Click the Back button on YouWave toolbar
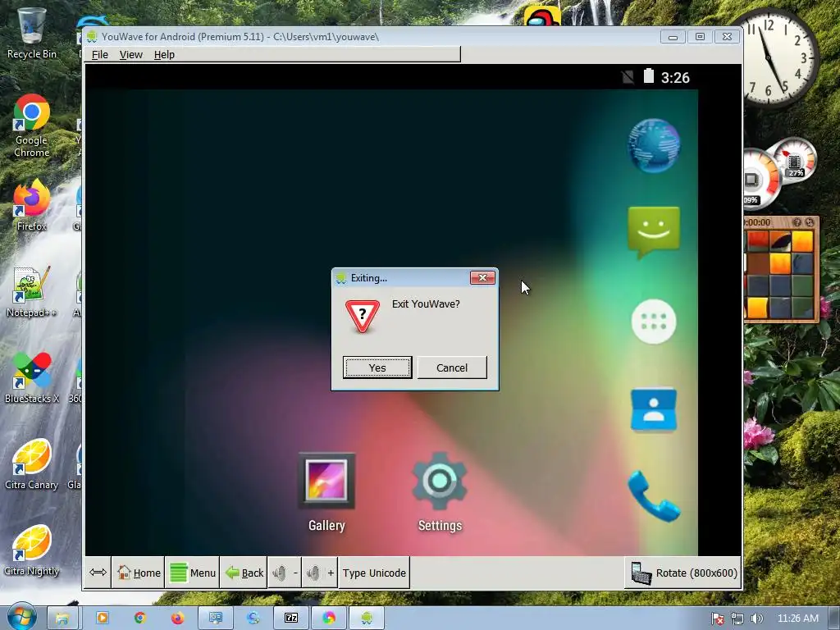This screenshot has width=840, height=630. coord(244,573)
